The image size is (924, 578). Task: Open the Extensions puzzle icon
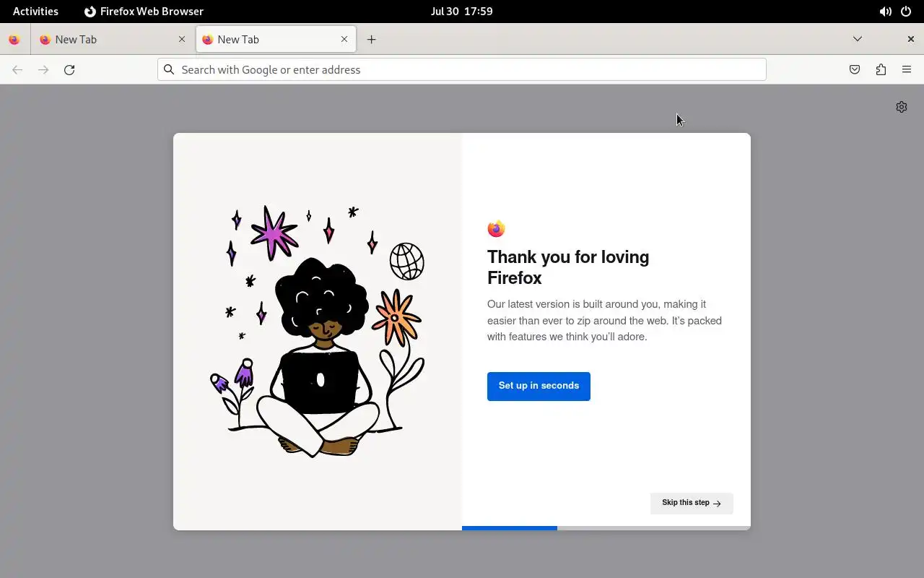tap(881, 70)
